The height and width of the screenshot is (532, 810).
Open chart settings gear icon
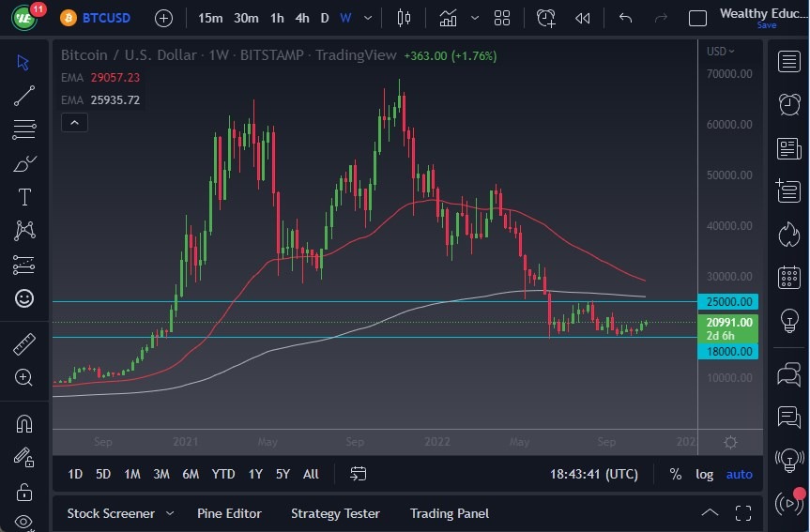[730, 442]
